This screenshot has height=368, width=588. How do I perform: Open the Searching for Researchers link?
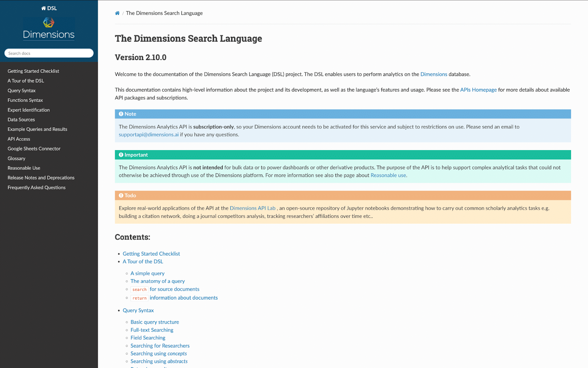click(160, 346)
